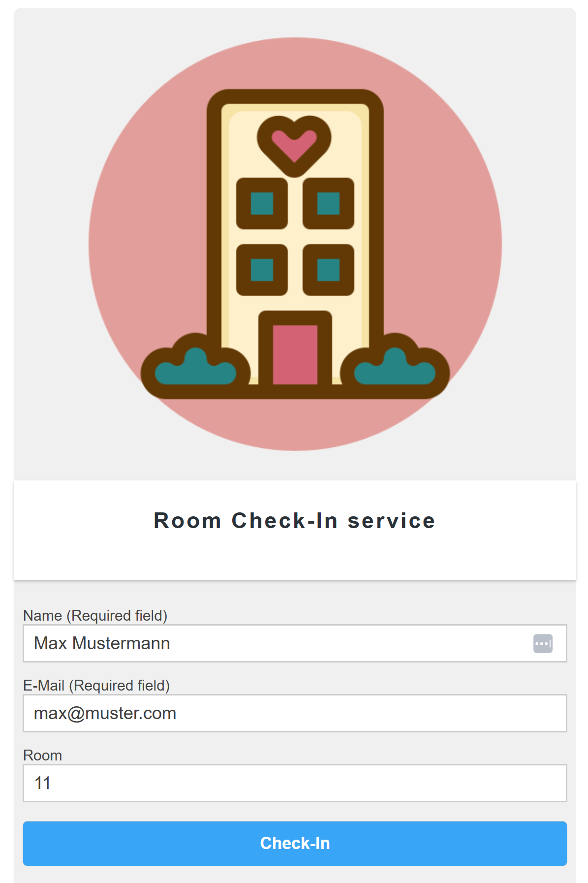Click the heart icon on the hotel
The height and width of the screenshot is (883, 588).
(294, 143)
